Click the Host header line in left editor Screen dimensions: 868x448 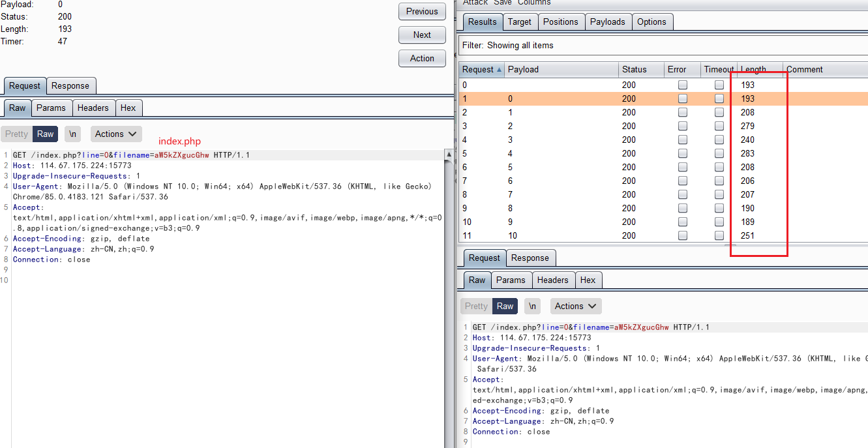(73, 166)
